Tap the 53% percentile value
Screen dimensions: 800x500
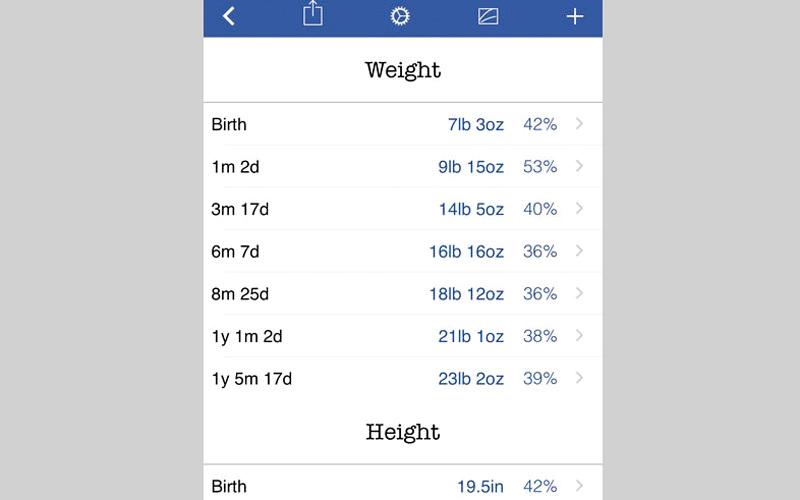(x=540, y=167)
